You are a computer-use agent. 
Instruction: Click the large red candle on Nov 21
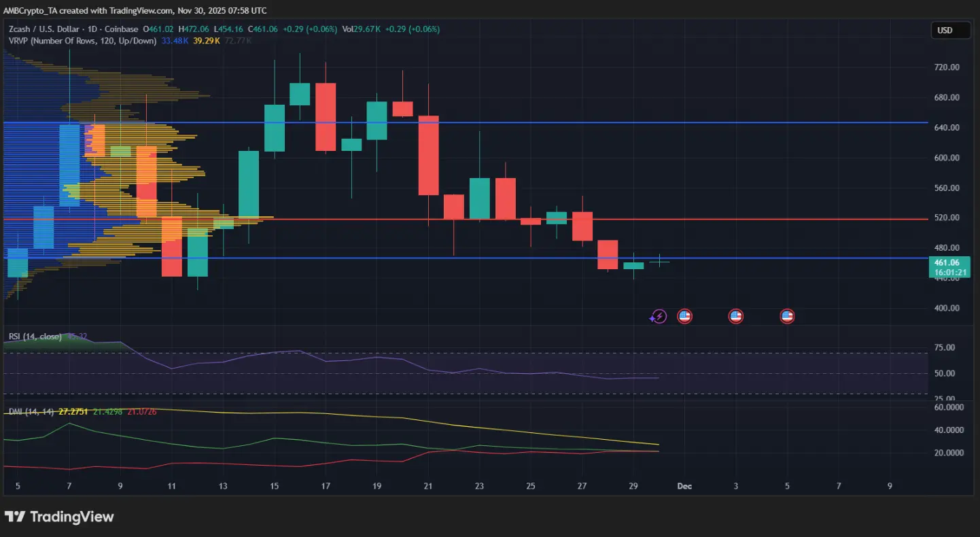(428, 155)
